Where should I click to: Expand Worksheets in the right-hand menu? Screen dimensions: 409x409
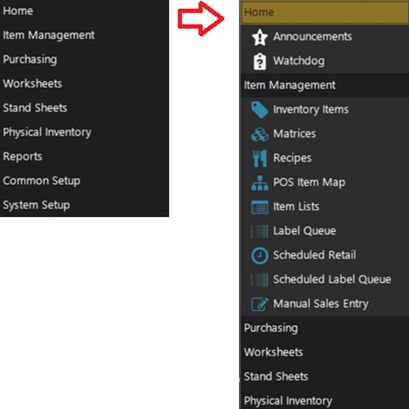(x=325, y=352)
